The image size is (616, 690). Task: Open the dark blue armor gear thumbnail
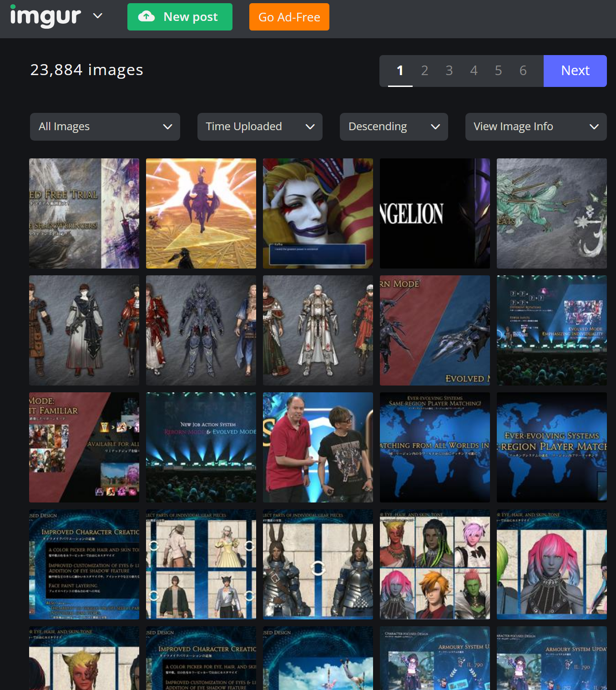tap(201, 330)
